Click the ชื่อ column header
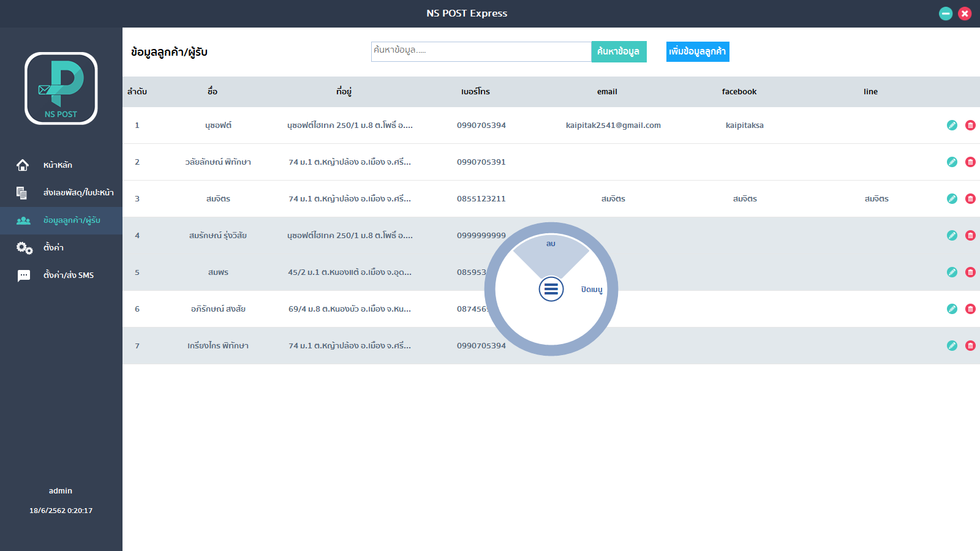The image size is (980, 551). pyautogui.click(x=213, y=91)
